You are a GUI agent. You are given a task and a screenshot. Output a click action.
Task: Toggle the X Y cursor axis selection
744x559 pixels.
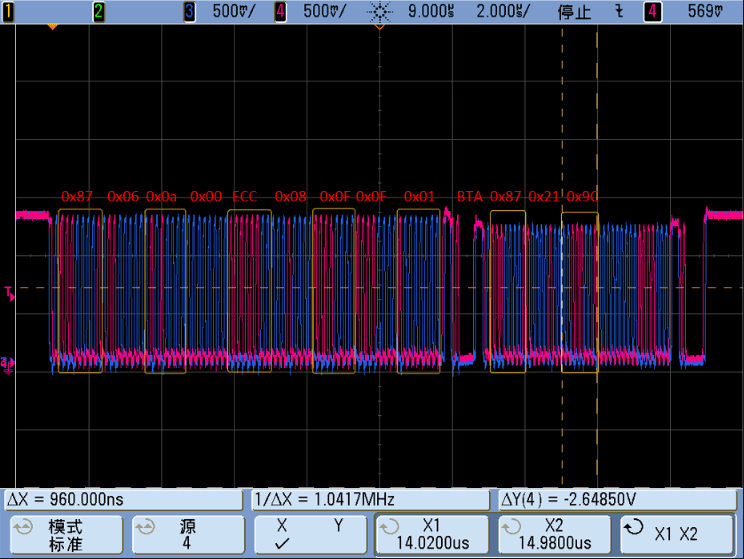[x=309, y=534]
